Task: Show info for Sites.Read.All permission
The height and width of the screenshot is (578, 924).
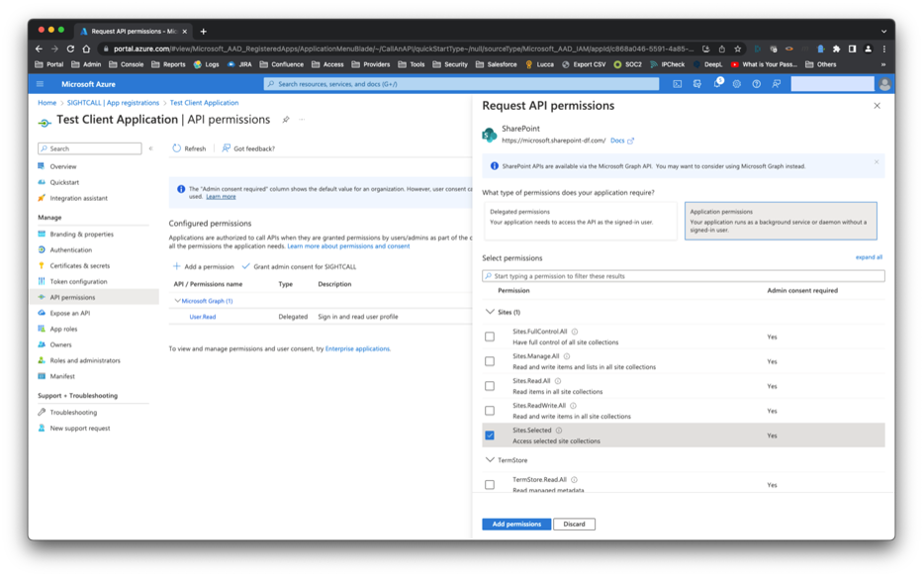Action: click(557, 381)
